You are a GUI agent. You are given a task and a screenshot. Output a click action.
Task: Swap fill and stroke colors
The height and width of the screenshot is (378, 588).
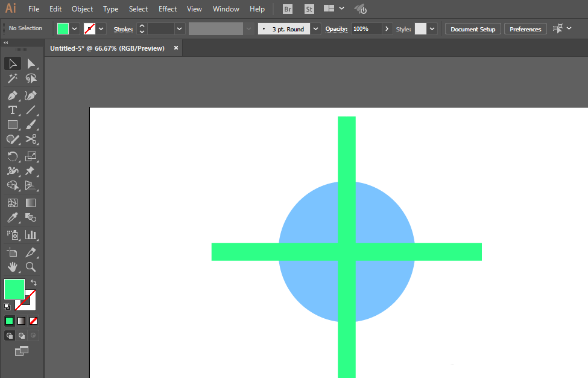[x=33, y=283]
